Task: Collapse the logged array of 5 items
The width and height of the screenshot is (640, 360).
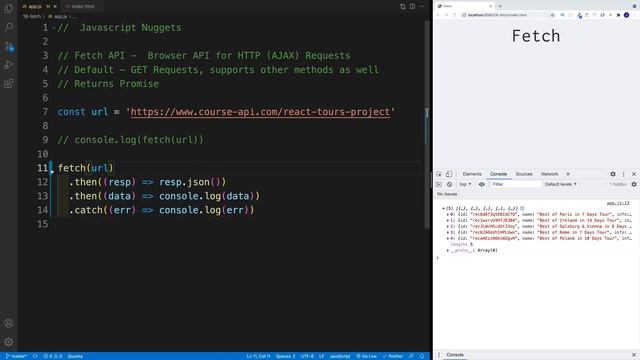Action: click(x=443, y=208)
